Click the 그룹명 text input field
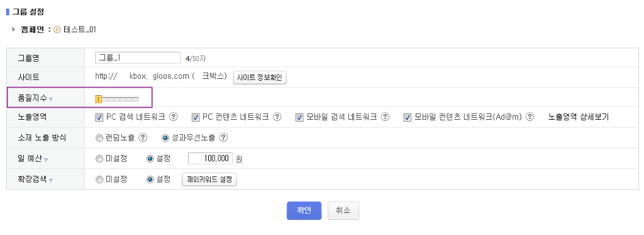644x235 pixels. [138, 58]
